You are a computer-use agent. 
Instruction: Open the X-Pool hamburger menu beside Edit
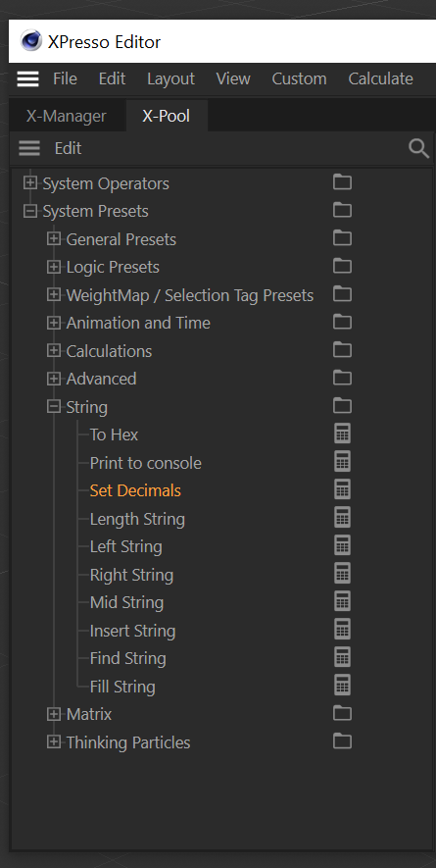(x=29, y=148)
